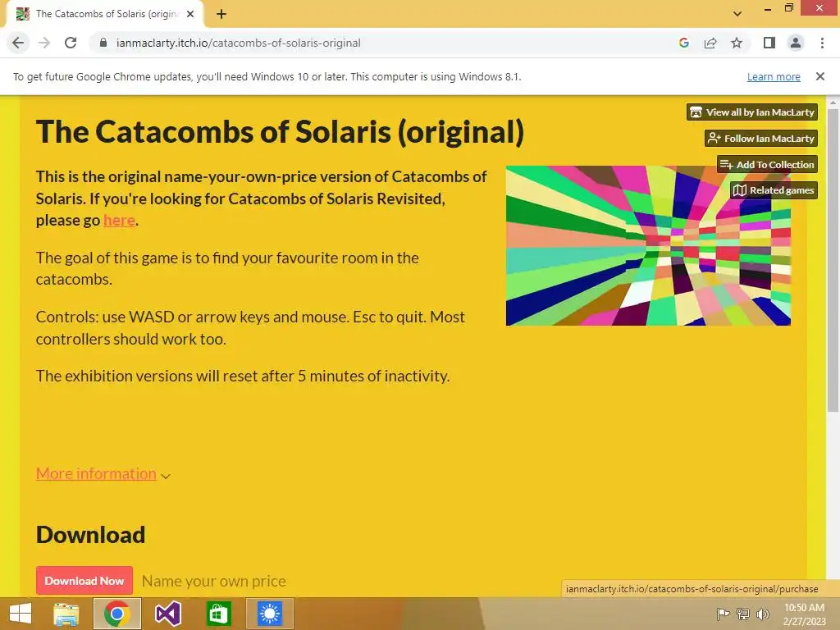The image size is (840, 630).
Task: Open the Windows Start menu
Action: [x=21, y=614]
